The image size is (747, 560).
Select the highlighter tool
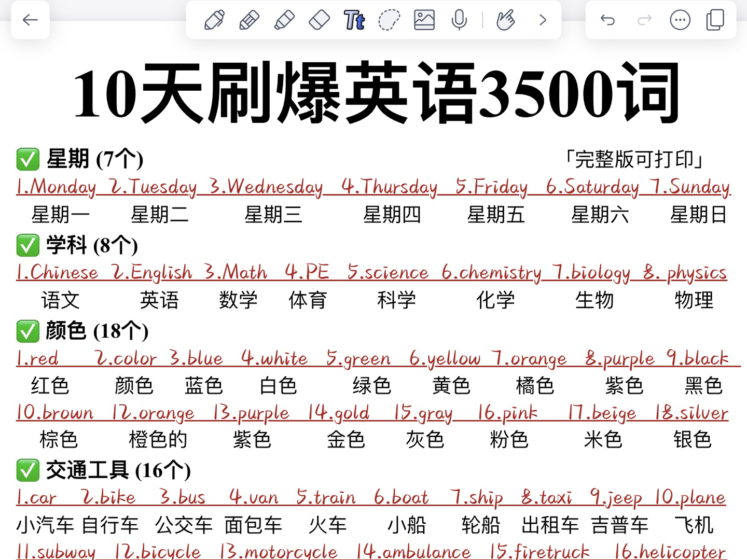284,20
